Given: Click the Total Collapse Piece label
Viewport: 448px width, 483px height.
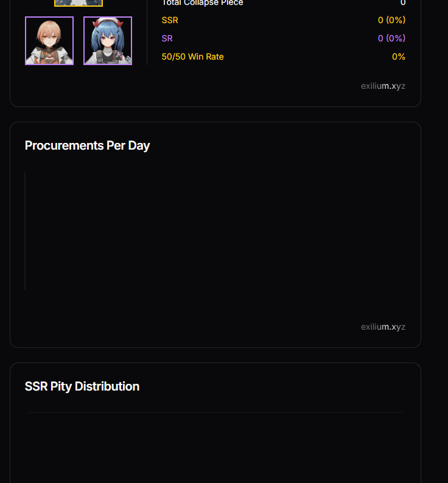Looking at the screenshot, I should point(203,3).
